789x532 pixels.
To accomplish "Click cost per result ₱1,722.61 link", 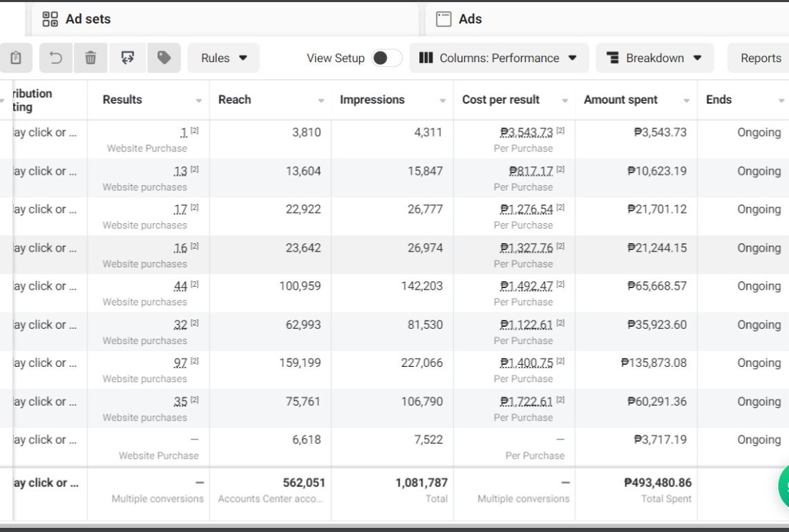I will pyautogui.click(x=526, y=401).
